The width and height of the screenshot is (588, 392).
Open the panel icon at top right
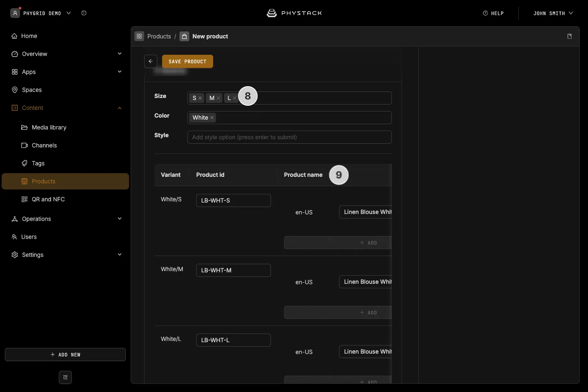click(570, 36)
